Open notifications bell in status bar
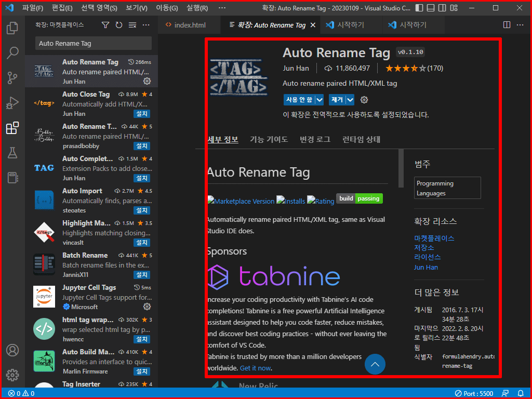The height and width of the screenshot is (399, 532). coord(521,394)
